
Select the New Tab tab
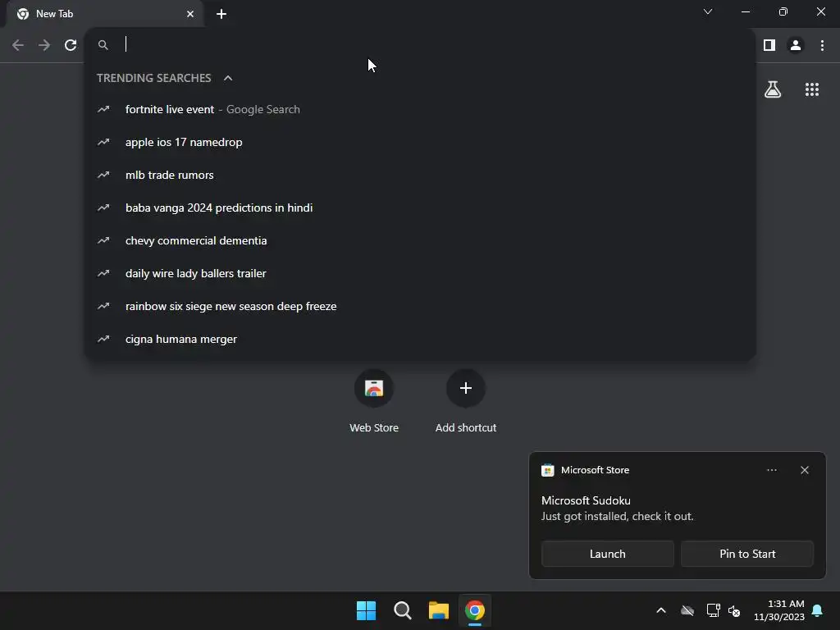pyautogui.click(x=104, y=14)
